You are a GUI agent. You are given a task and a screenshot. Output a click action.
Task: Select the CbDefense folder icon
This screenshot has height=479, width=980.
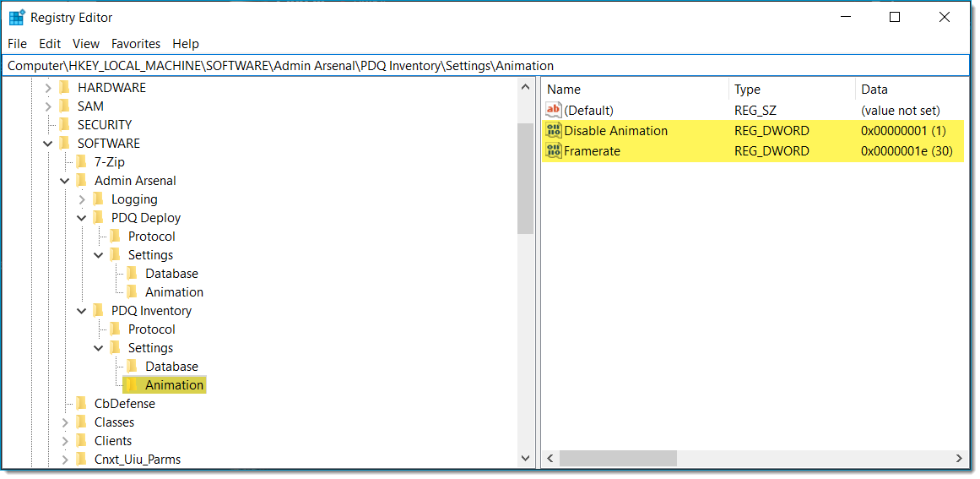(81, 403)
